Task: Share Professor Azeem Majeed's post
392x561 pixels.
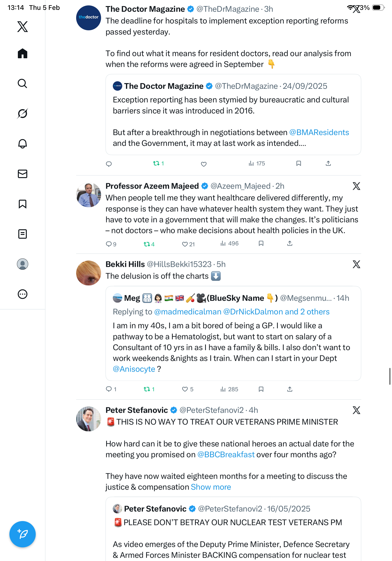Action: [290, 243]
